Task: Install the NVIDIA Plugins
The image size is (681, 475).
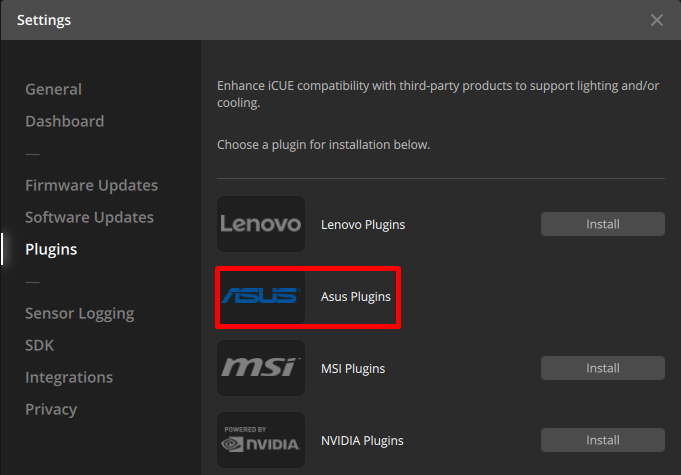Action: (602, 440)
